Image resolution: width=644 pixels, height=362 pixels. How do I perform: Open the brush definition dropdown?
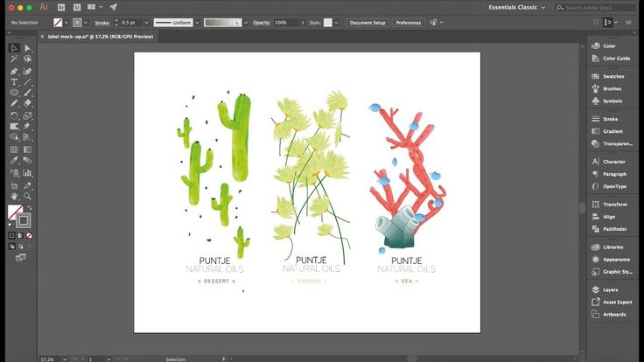point(246,23)
